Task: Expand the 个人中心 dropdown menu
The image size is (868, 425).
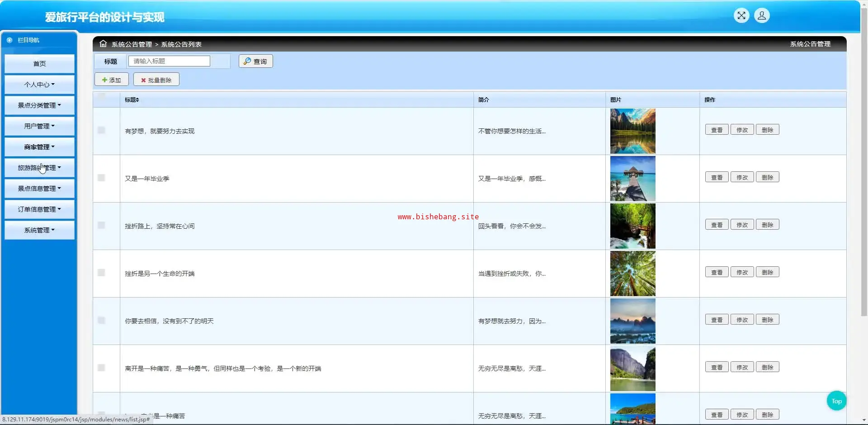Action: 39,85
